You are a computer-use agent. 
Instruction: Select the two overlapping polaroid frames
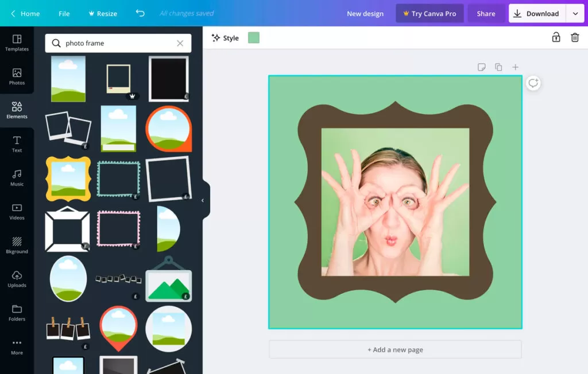click(x=68, y=129)
